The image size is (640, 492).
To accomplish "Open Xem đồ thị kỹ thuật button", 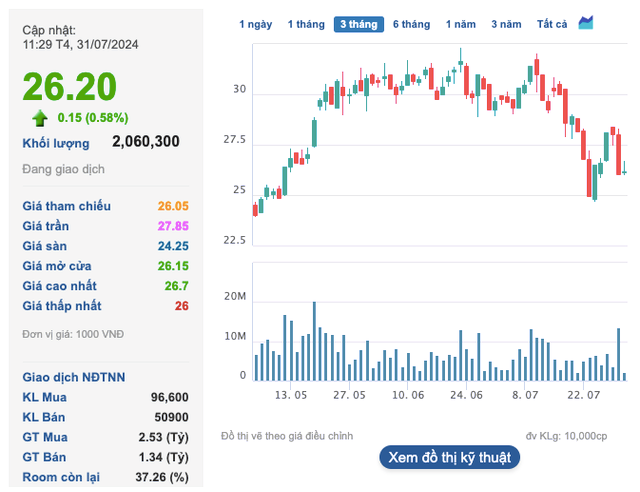I will [x=449, y=457].
